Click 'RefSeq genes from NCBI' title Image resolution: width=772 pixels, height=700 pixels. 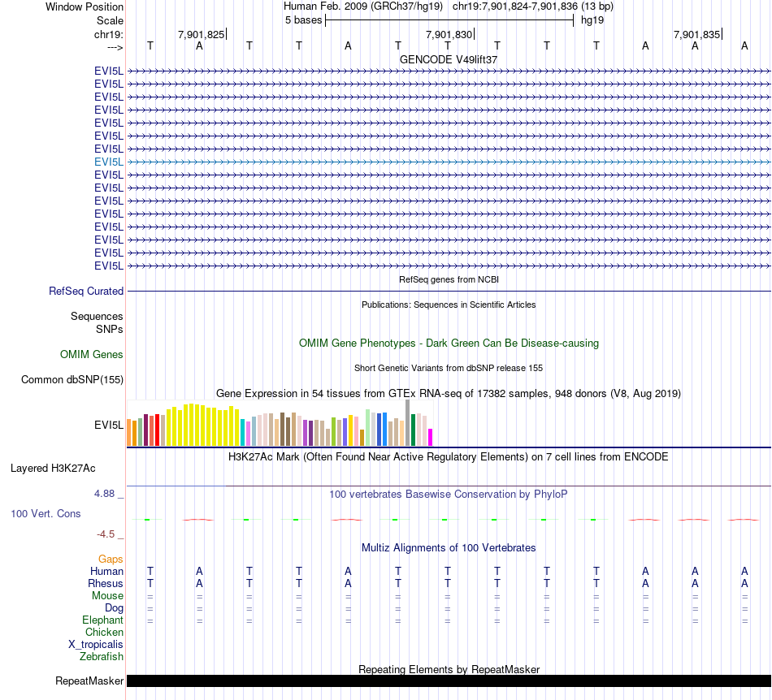click(x=449, y=279)
